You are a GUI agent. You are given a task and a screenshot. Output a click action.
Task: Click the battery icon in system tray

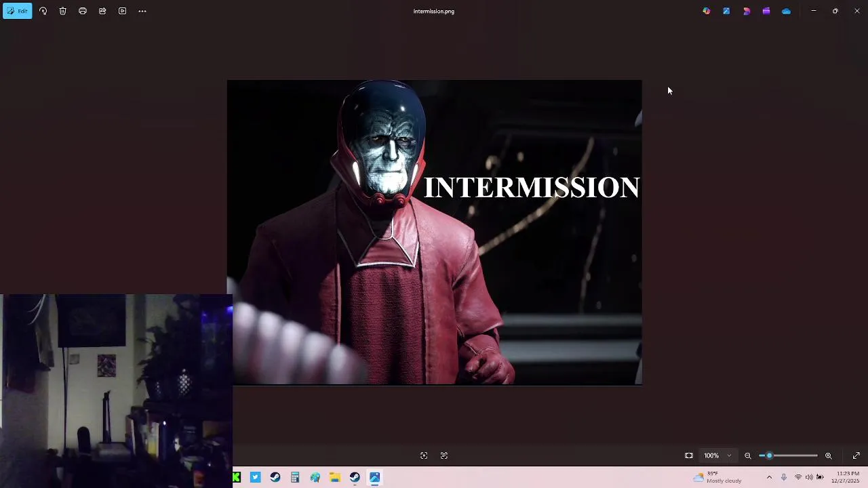coord(820,477)
